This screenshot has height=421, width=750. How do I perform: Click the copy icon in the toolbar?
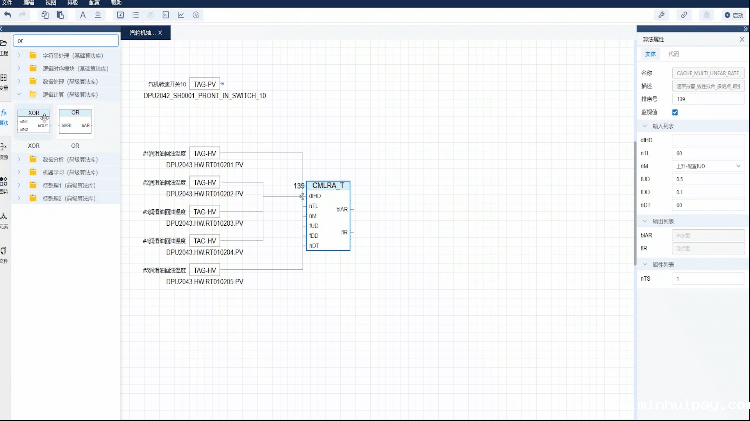click(45, 15)
